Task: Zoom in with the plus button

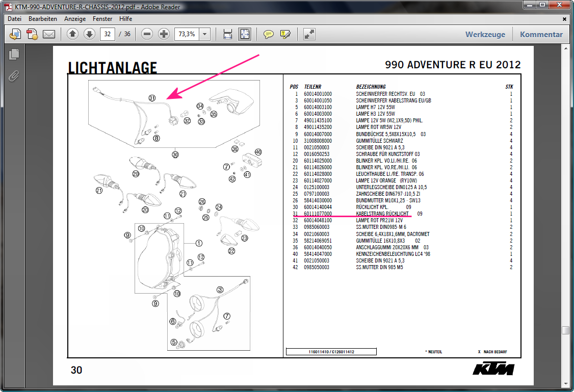Action: (x=164, y=34)
